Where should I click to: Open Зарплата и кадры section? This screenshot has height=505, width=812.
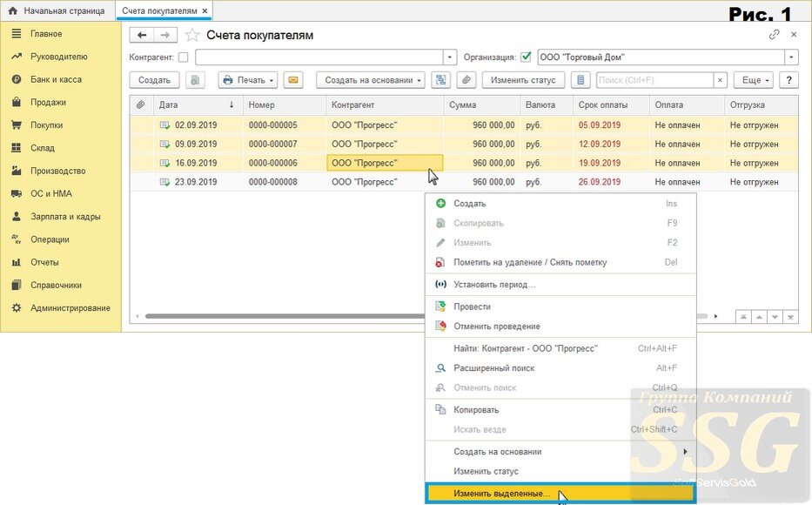[x=65, y=217]
